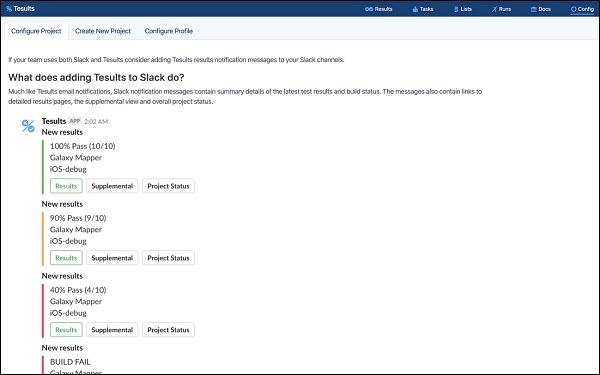
Task: Click the Tesults app avatar in the Slack message
Action: (x=28, y=126)
